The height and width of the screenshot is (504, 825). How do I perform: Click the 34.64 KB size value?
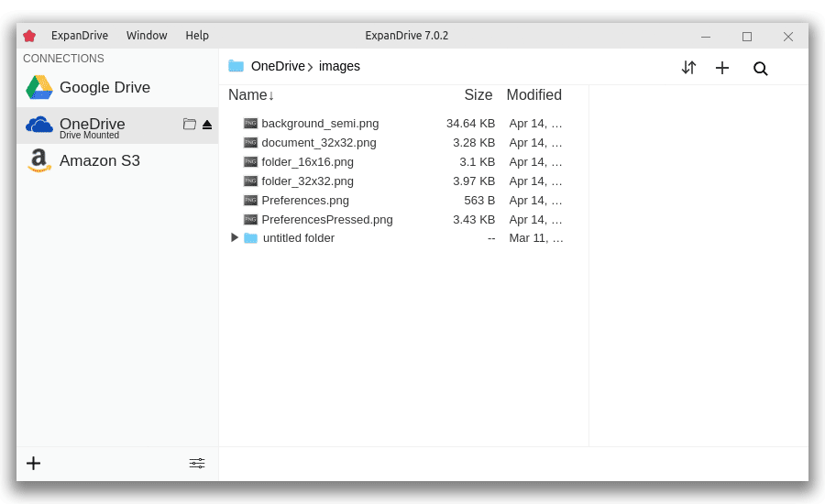(470, 124)
